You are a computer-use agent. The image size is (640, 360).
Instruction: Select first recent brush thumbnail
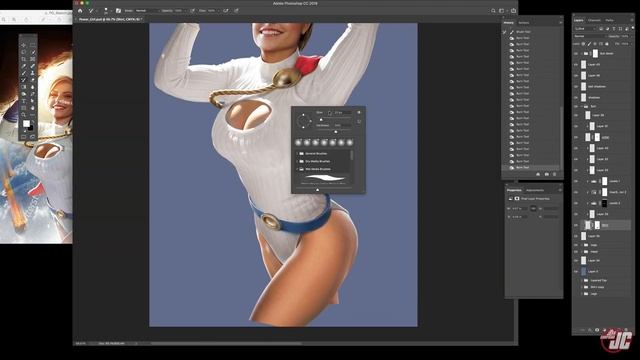[x=298, y=142]
